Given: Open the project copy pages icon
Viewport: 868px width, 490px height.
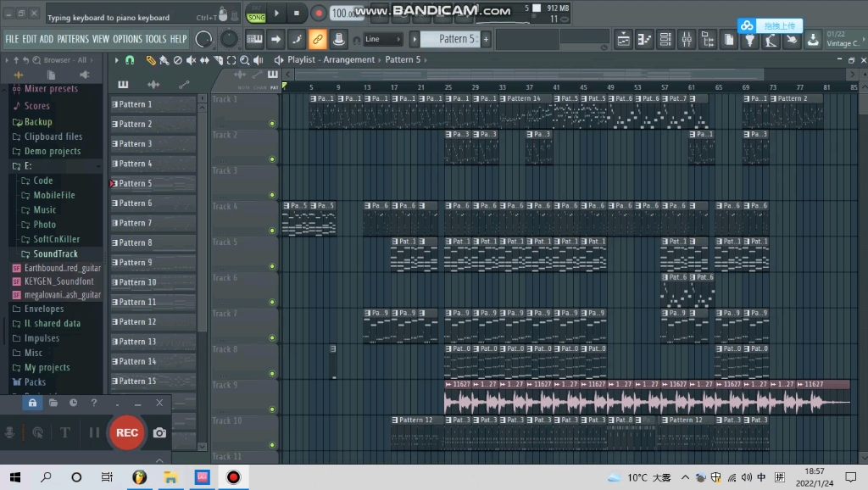Looking at the screenshot, I should tap(728, 39).
